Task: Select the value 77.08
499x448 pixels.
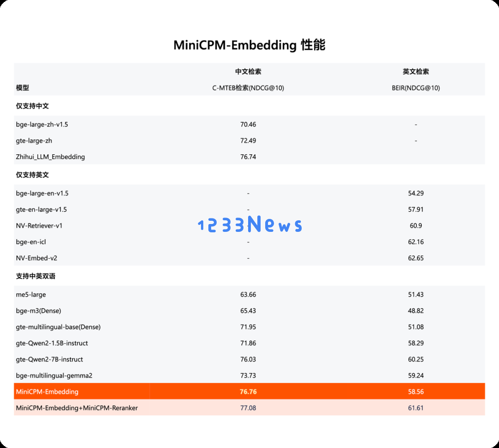Action: tap(248, 408)
